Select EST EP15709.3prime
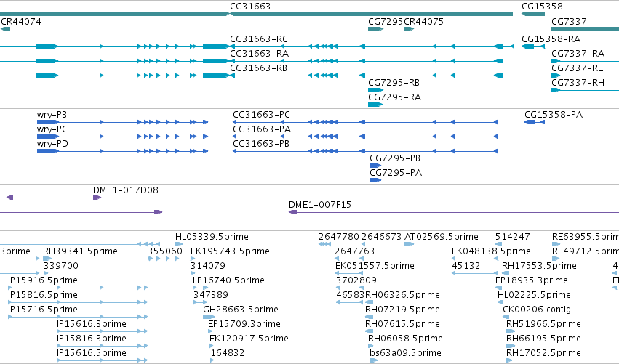Screen dimensions: 619x364 pyautogui.click(x=244, y=324)
